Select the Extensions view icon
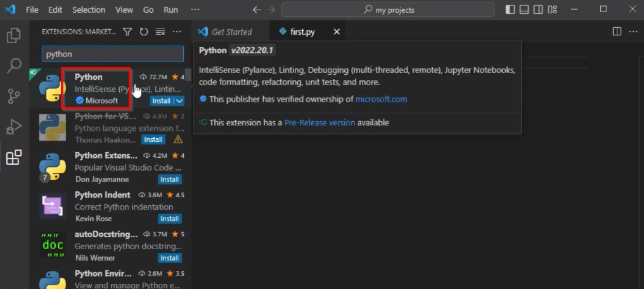Viewport: 644px width, 289px height. [x=14, y=157]
